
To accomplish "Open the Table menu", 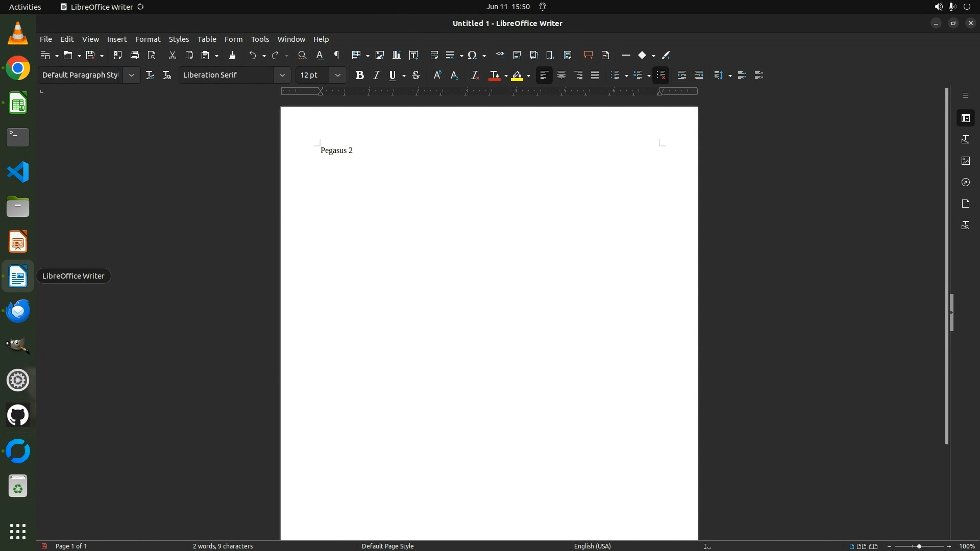I will [207, 39].
